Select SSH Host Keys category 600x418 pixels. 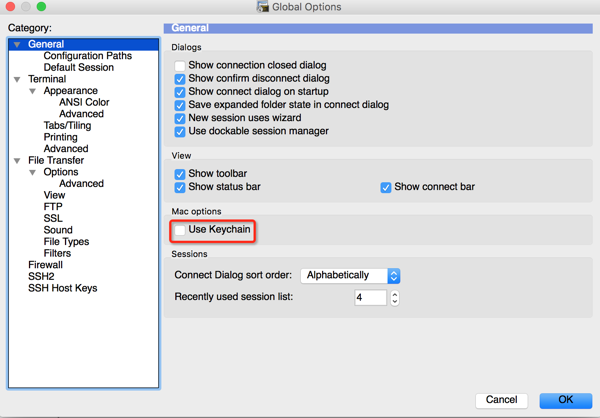(62, 288)
